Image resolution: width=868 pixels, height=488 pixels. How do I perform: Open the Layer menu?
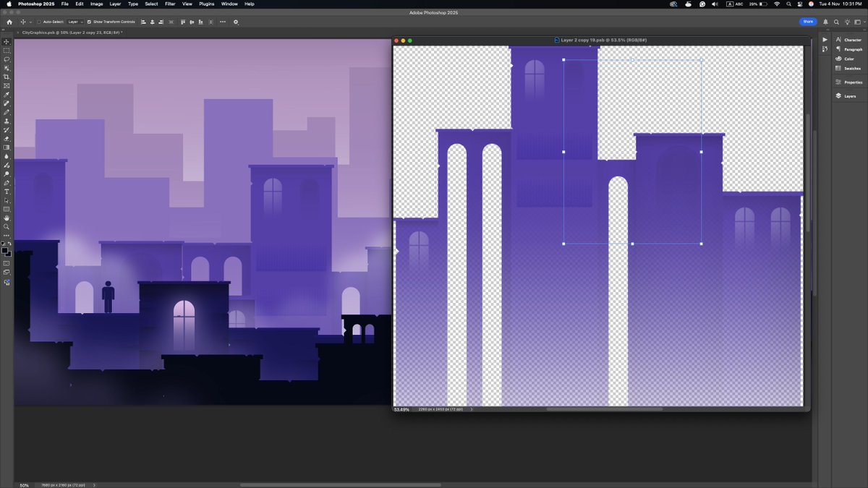[115, 4]
